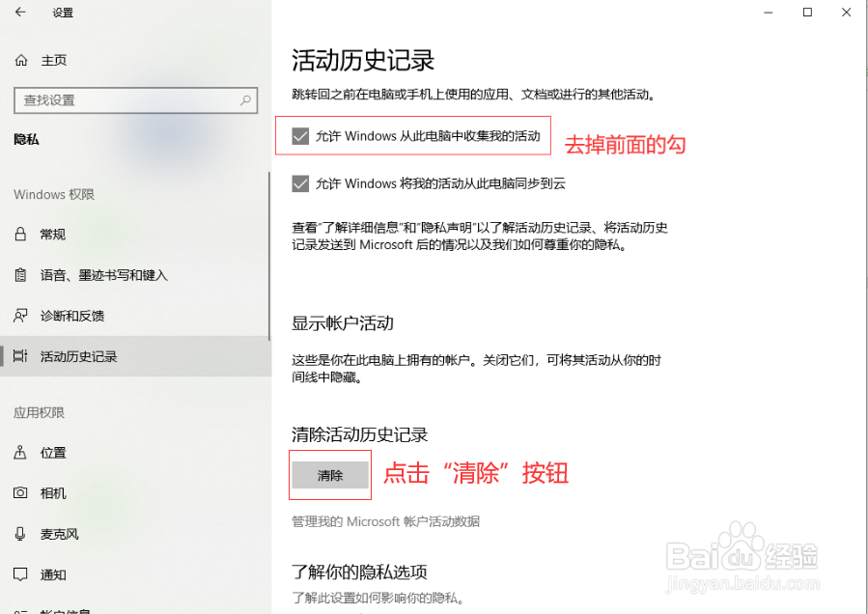
Task: Click the sidebar vertical scrollbar
Action: (x=269, y=255)
